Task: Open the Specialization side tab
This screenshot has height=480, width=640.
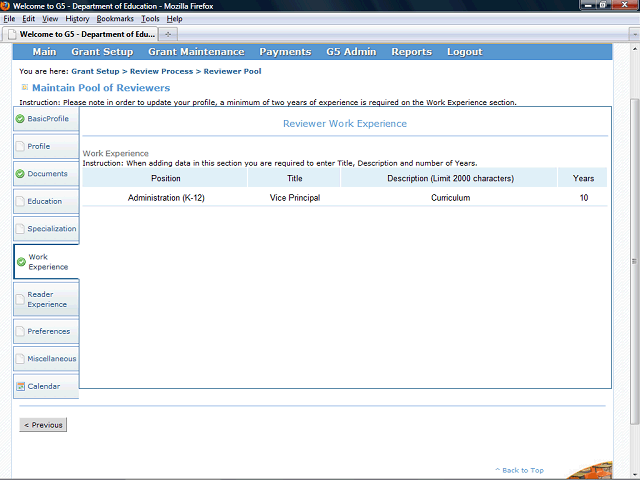Action: pos(46,229)
